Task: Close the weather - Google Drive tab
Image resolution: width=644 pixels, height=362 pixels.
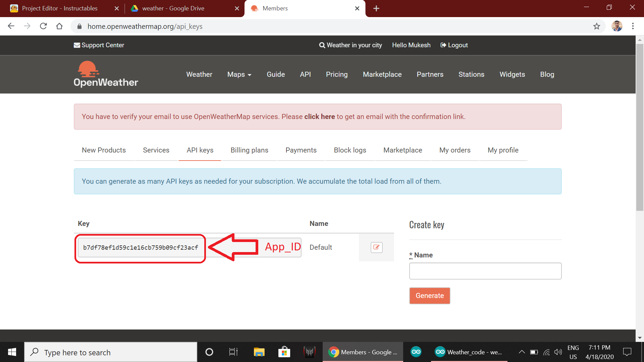Action: 237,8
